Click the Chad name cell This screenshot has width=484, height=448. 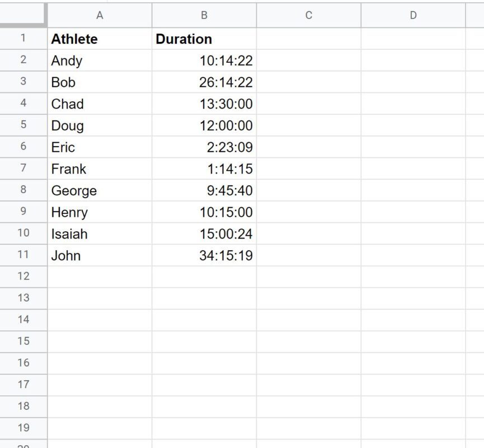100,104
